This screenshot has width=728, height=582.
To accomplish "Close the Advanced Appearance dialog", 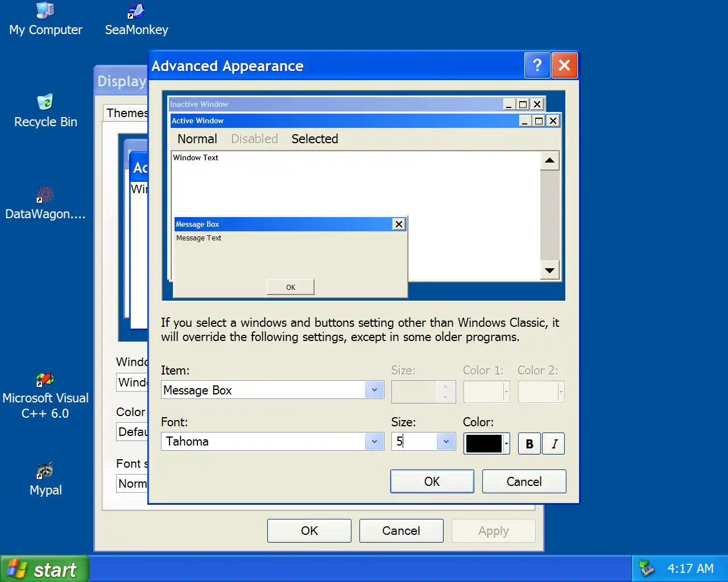I will tap(564, 65).
